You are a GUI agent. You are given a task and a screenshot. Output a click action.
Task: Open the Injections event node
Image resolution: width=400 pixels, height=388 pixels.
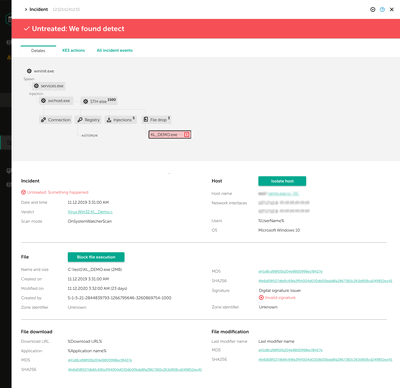[121, 120]
